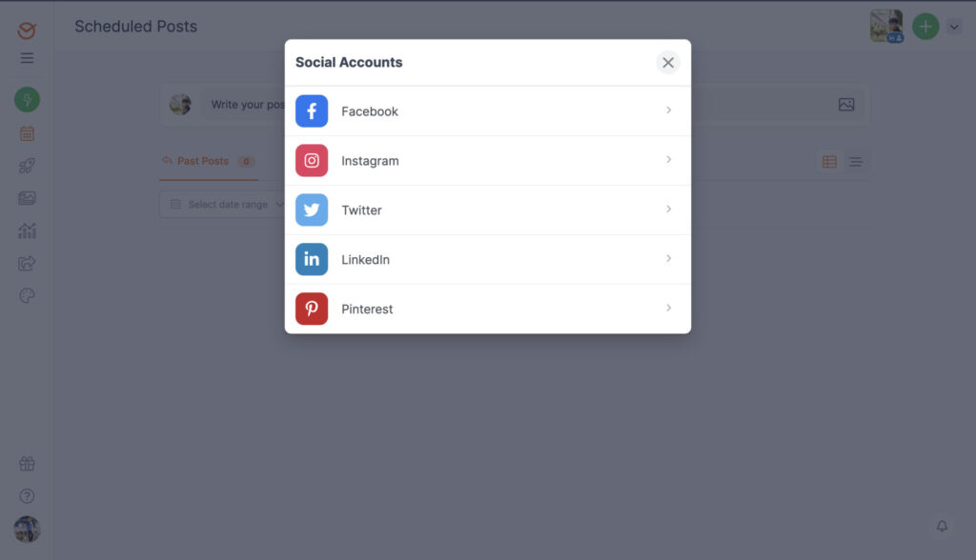Expand the Pinterest row chevron
The height and width of the screenshot is (560, 976).
[668, 308]
